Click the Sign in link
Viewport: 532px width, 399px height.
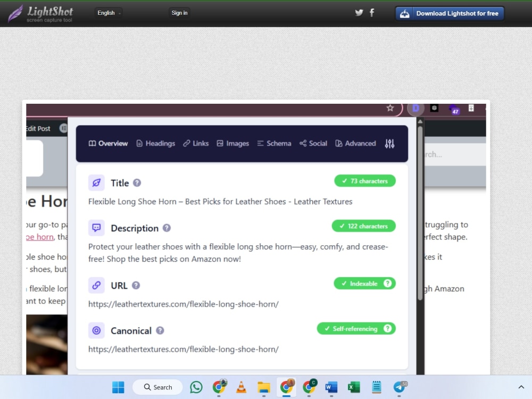pos(179,13)
